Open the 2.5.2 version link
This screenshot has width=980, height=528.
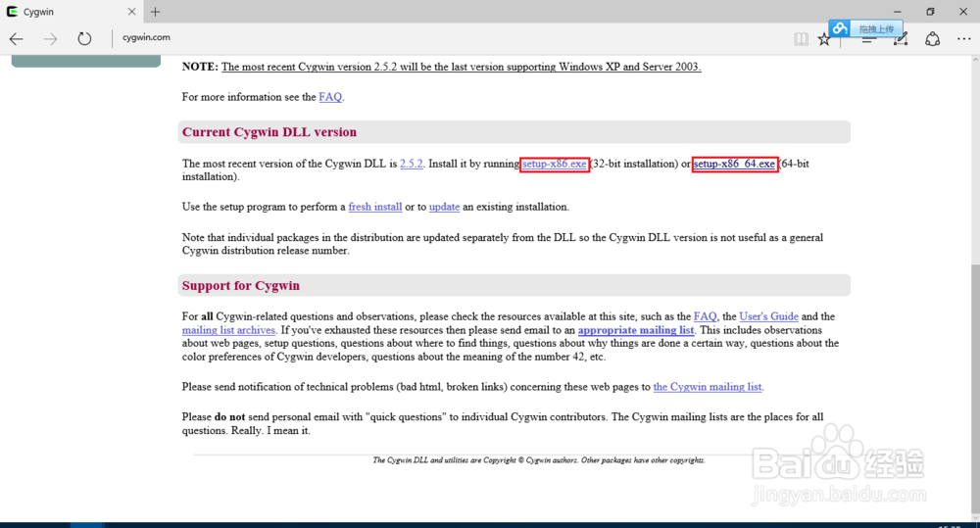(412, 164)
